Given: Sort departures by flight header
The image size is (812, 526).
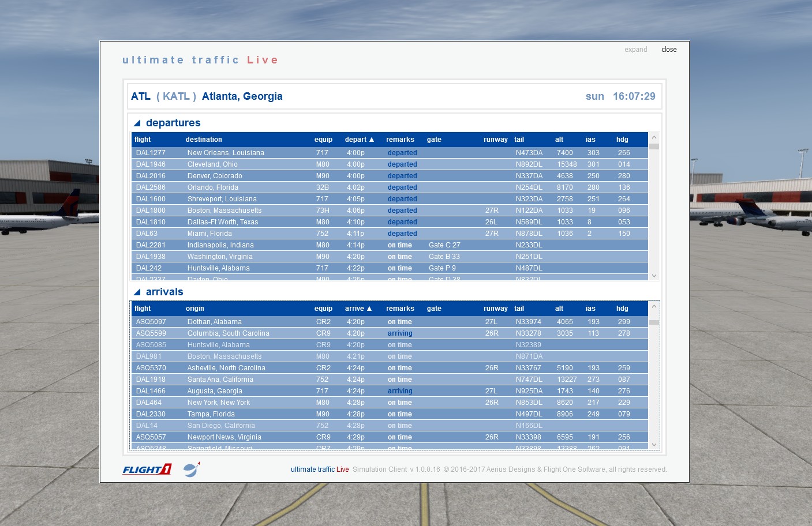Looking at the screenshot, I should click(143, 140).
